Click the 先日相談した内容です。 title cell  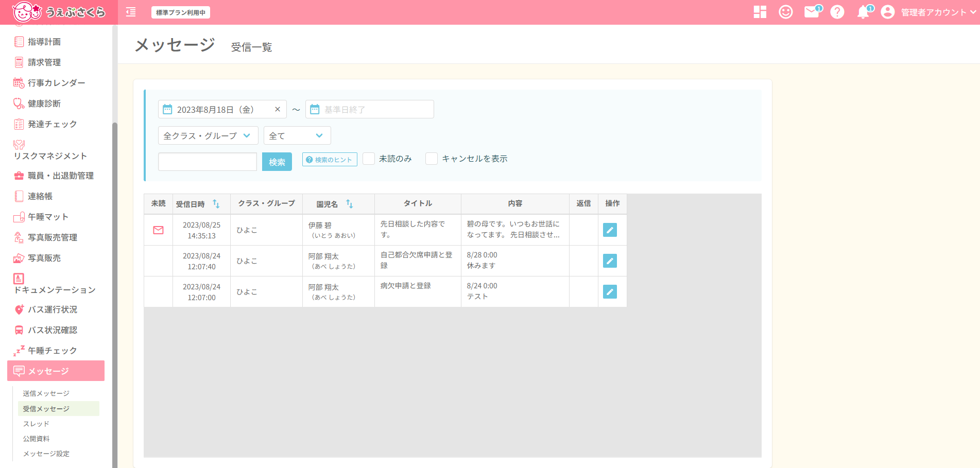tap(418, 230)
